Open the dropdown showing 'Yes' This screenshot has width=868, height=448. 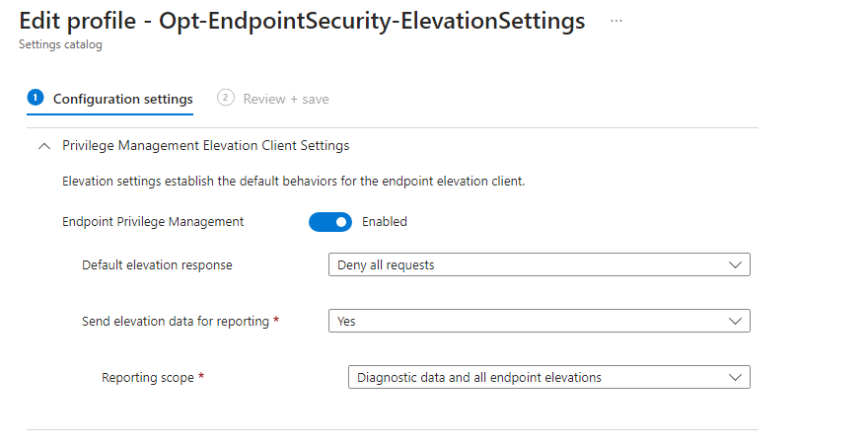coord(538,321)
